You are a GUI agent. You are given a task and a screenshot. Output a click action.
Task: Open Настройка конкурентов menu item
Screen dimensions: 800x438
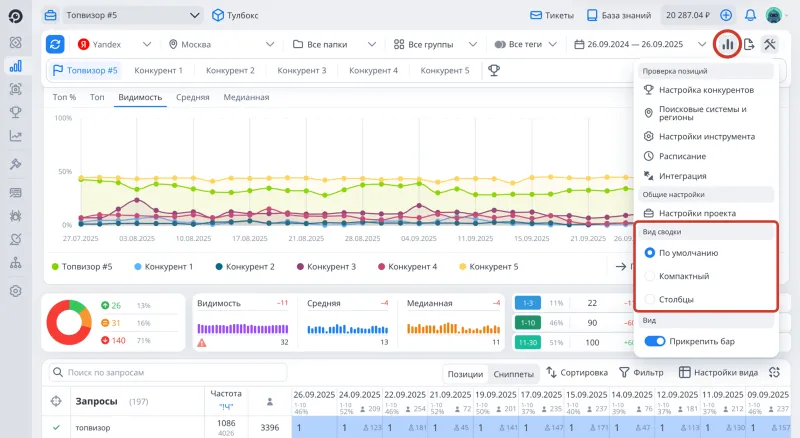pos(706,90)
